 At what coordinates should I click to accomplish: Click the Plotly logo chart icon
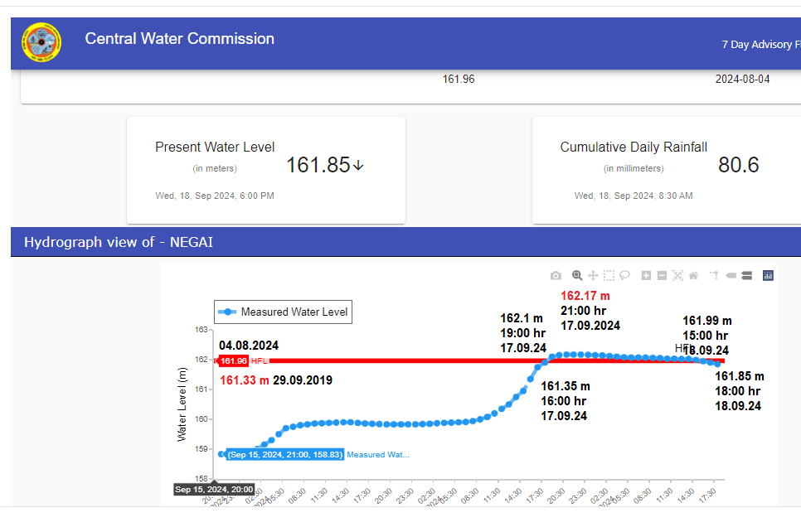(x=768, y=275)
